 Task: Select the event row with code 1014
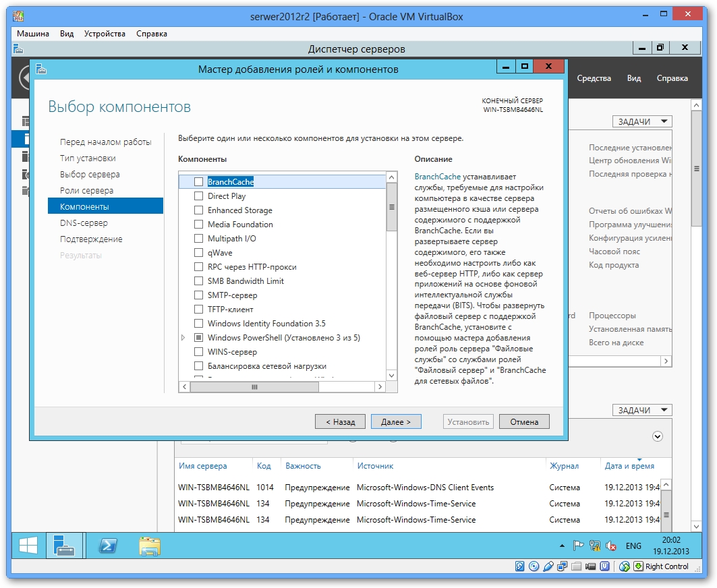click(x=418, y=488)
